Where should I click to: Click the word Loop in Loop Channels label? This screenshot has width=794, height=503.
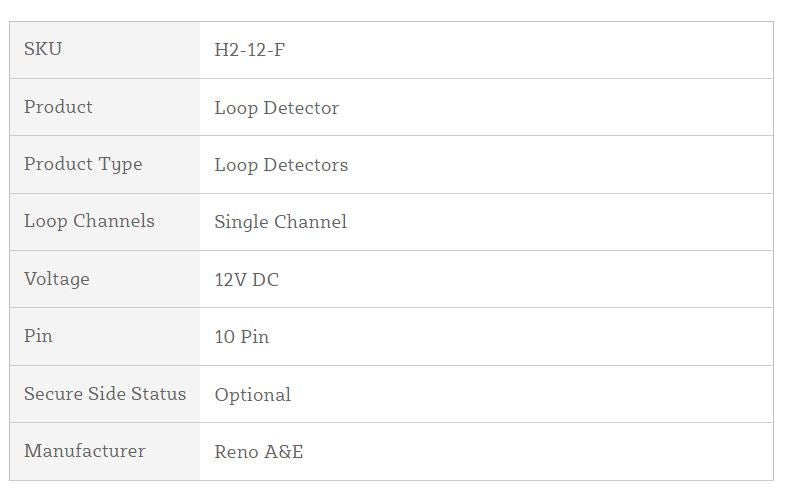pyautogui.click(x=45, y=221)
